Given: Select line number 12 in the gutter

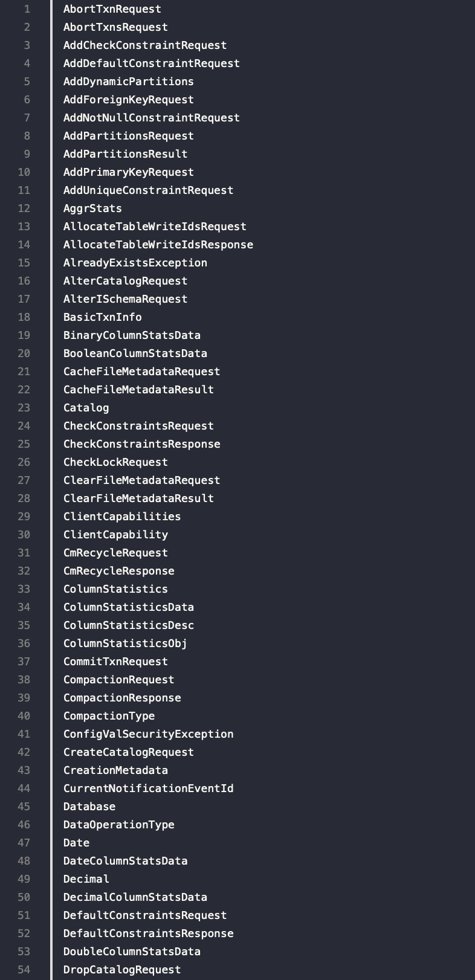Looking at the screenshot, I should click(24, 208).
